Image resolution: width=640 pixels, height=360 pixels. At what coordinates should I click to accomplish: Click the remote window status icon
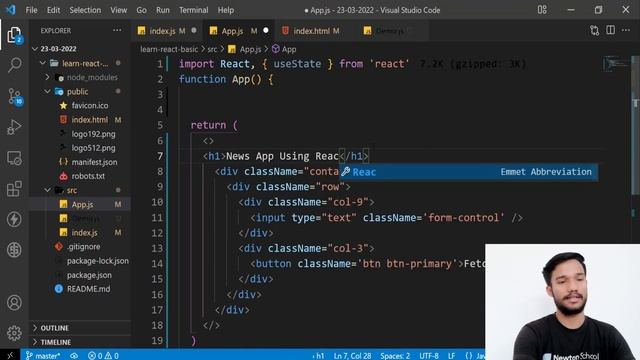pos(10,355)
